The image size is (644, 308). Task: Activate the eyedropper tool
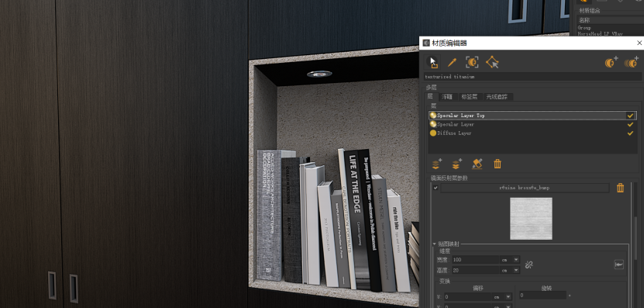click(x=453, y=62)
